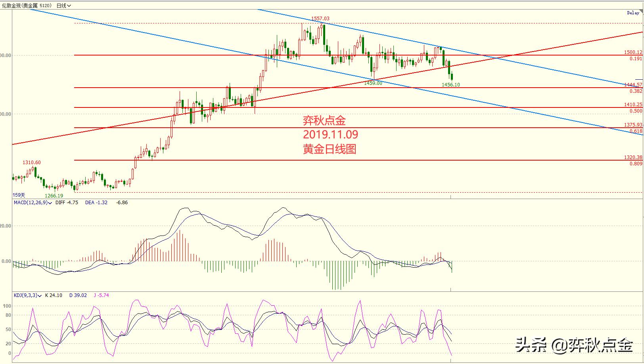Select the D 39.02 readout
This screenshot has height=364, width=644.
coord(78,295)
